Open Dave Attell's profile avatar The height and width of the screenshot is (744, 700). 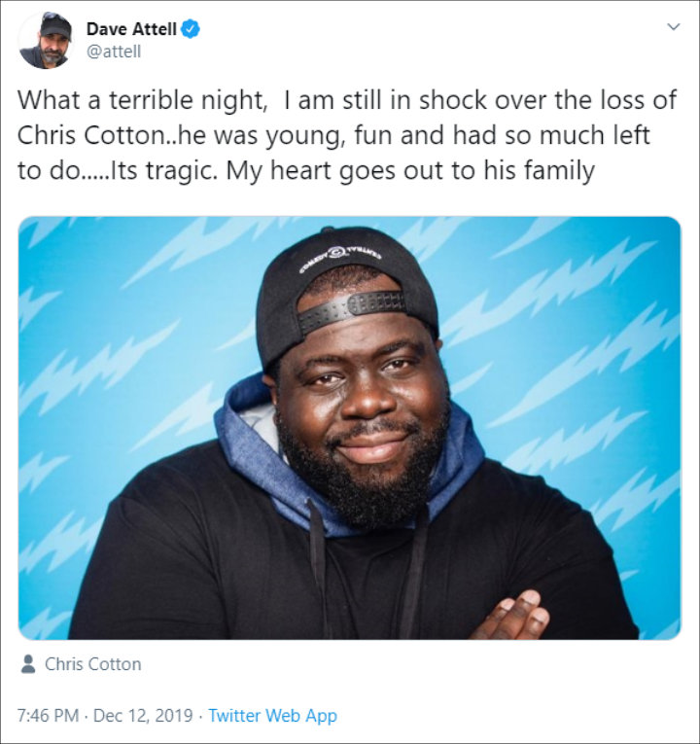coord(45,40)
